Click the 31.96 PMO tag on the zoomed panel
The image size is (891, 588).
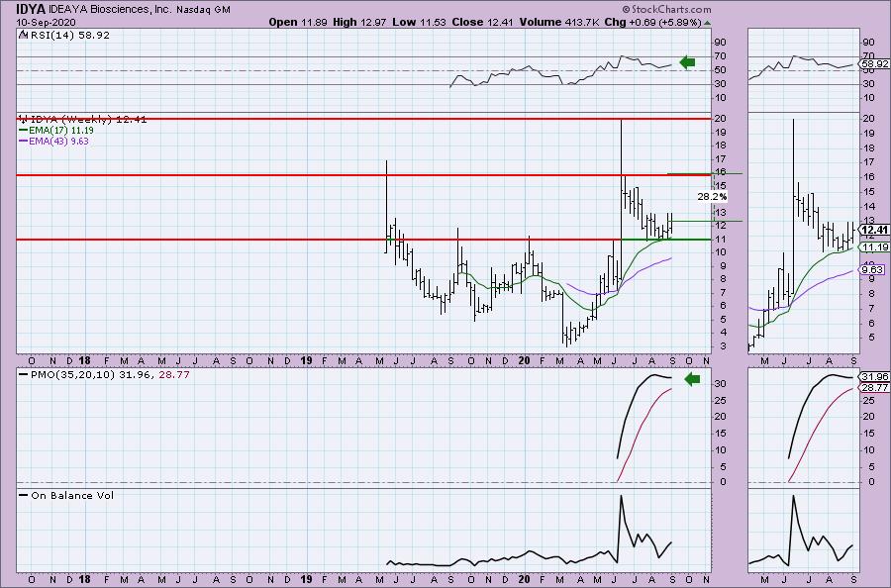point(875,377)
